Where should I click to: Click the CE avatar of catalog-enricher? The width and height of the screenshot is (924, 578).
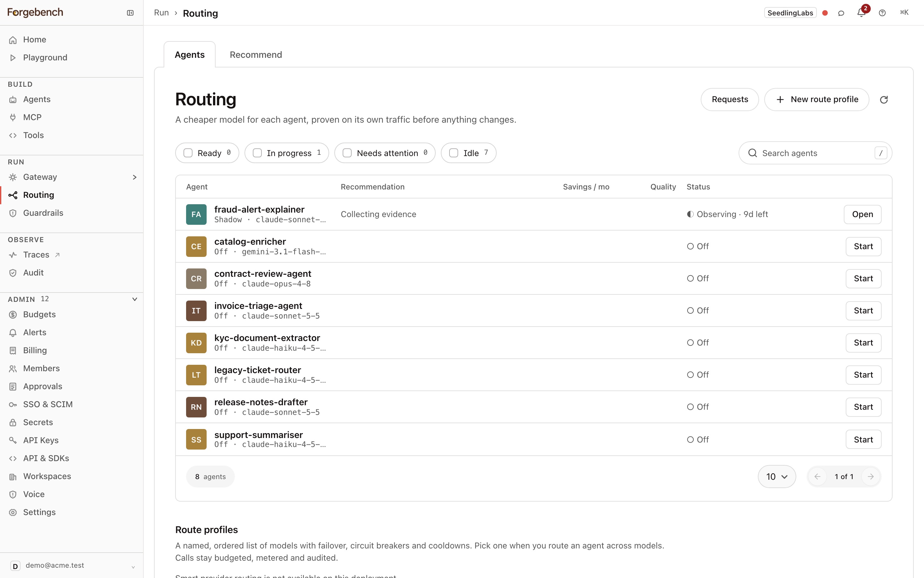point(196,246)
